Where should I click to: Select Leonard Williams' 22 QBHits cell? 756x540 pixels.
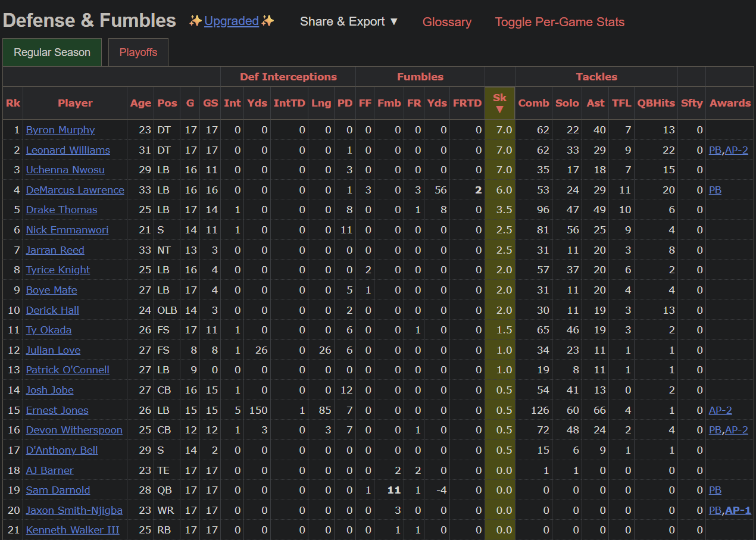click(x=656, y=150)
